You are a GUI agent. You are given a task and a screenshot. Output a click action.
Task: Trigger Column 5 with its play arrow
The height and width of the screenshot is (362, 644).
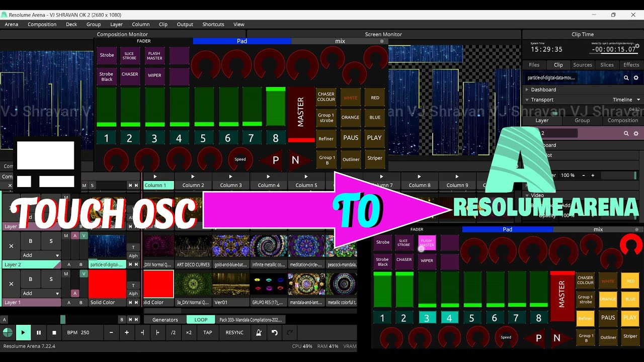306,176
